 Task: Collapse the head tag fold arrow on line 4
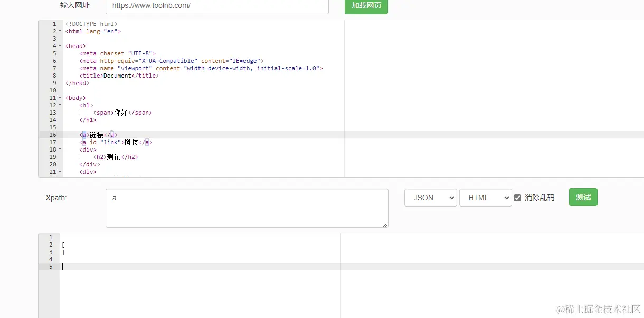[60, 46]
